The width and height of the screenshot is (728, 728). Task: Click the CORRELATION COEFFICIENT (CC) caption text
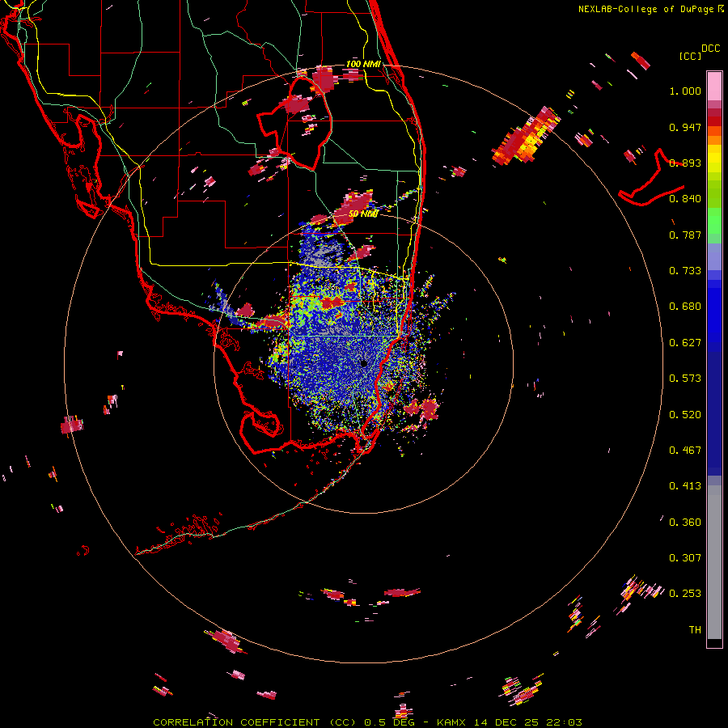pyautogui.click(x=255, y=722)
